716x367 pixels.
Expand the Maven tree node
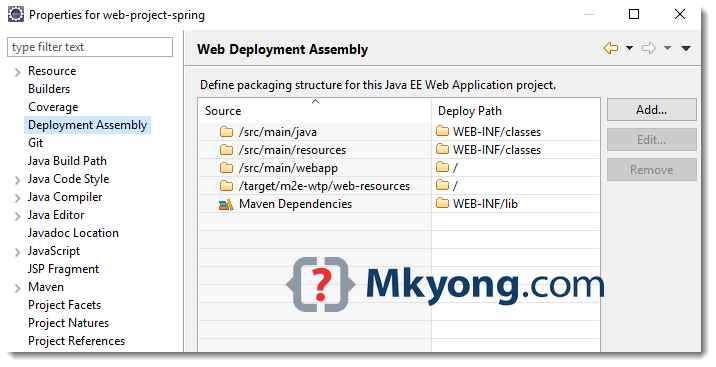pos(17,288)
